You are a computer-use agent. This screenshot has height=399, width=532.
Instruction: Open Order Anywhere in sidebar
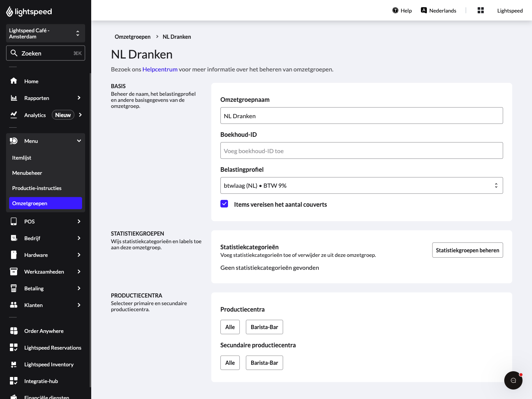click(x=46, y=331)
